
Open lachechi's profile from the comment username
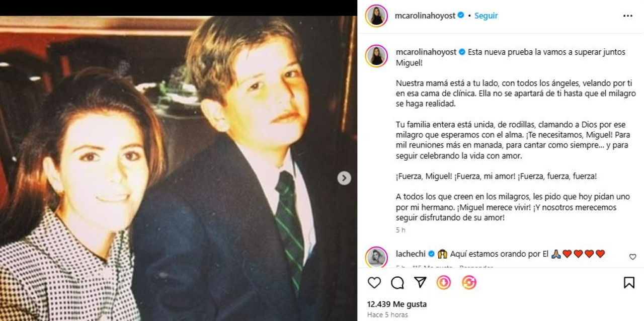pyautogui.click(x=411, y=254)
